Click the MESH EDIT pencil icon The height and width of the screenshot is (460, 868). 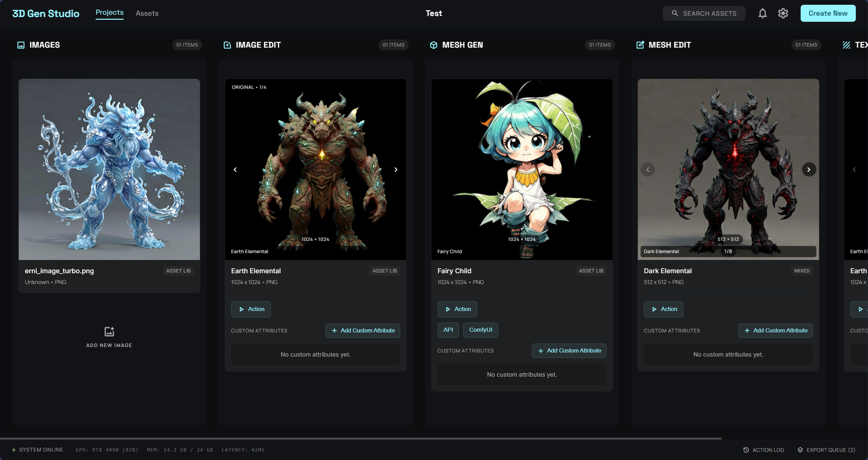click(x=641, y=45)
